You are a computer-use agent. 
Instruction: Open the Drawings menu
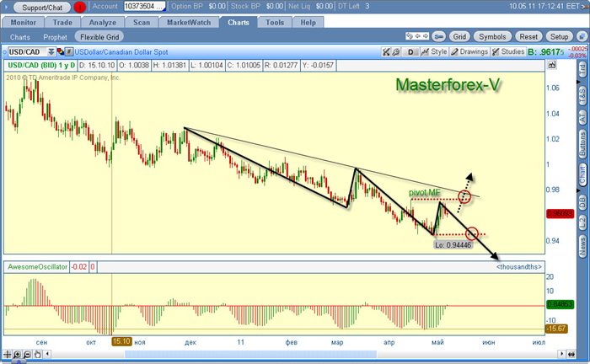pos(469,52)
